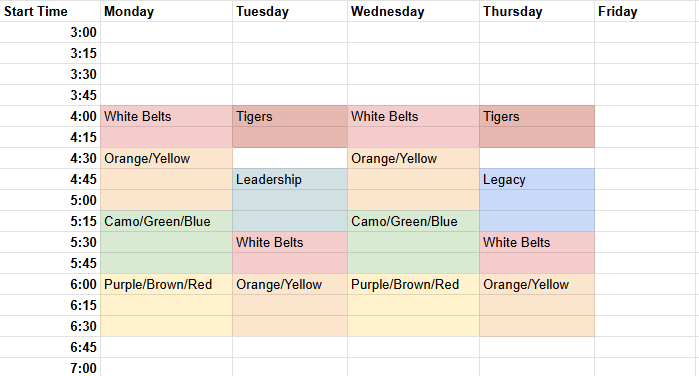
Task: Select Monday 4:00 White Belts cell
Action: 166,116
